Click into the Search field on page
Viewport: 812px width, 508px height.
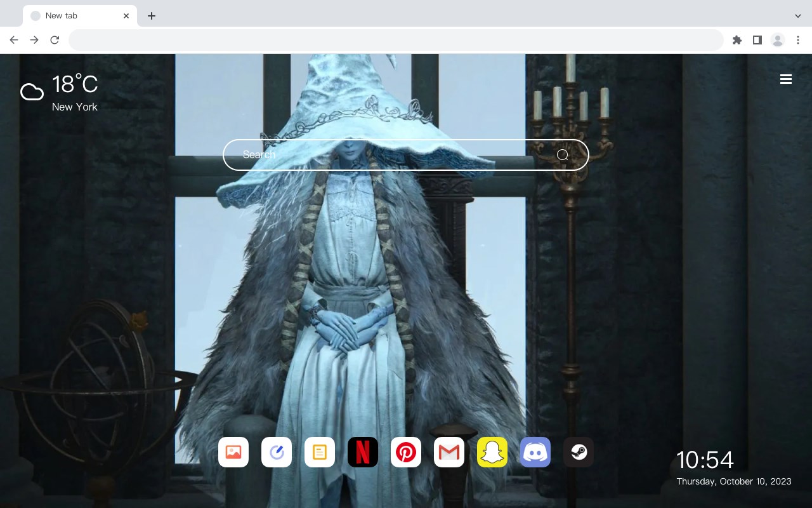pos(406,155)
